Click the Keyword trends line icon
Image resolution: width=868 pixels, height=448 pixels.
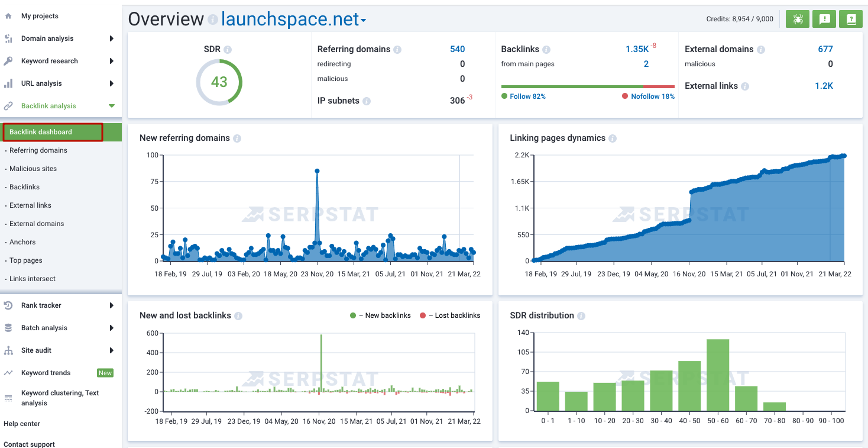(x=8, y=373)
